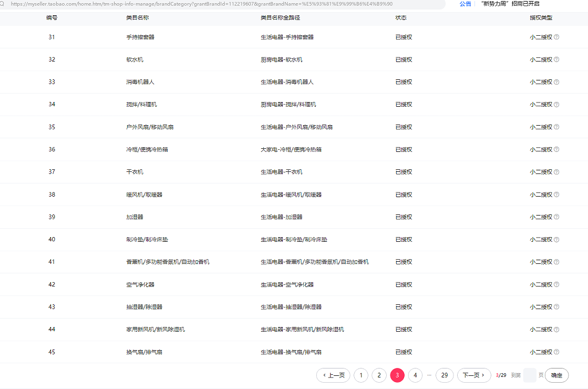The width and height of the screenshot is (588, 389).
Task: Click help icon beside 小二授权 in row 37
Action: [556, 172]
